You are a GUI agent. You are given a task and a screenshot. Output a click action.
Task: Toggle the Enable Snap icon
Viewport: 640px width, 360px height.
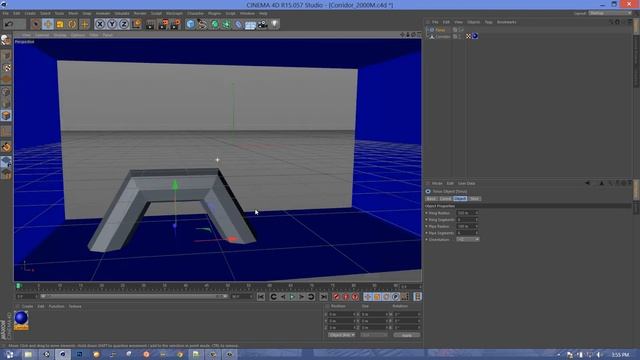(6, 147)
